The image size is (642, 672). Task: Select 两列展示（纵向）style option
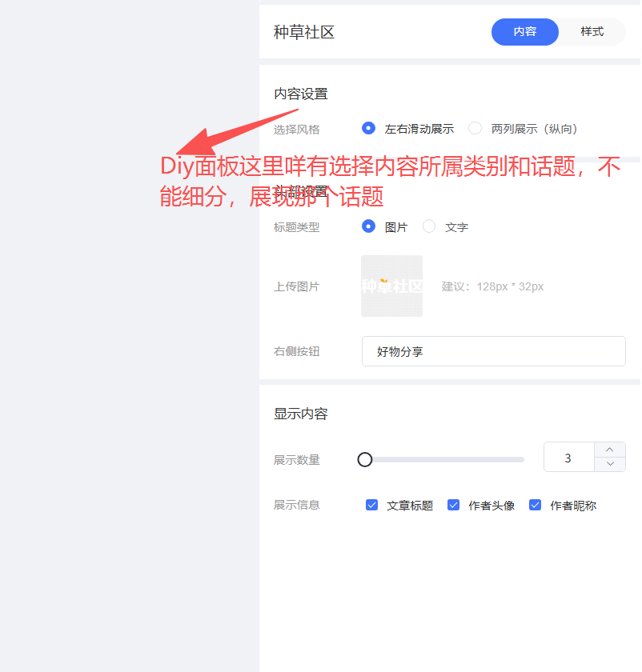(475, 128)
